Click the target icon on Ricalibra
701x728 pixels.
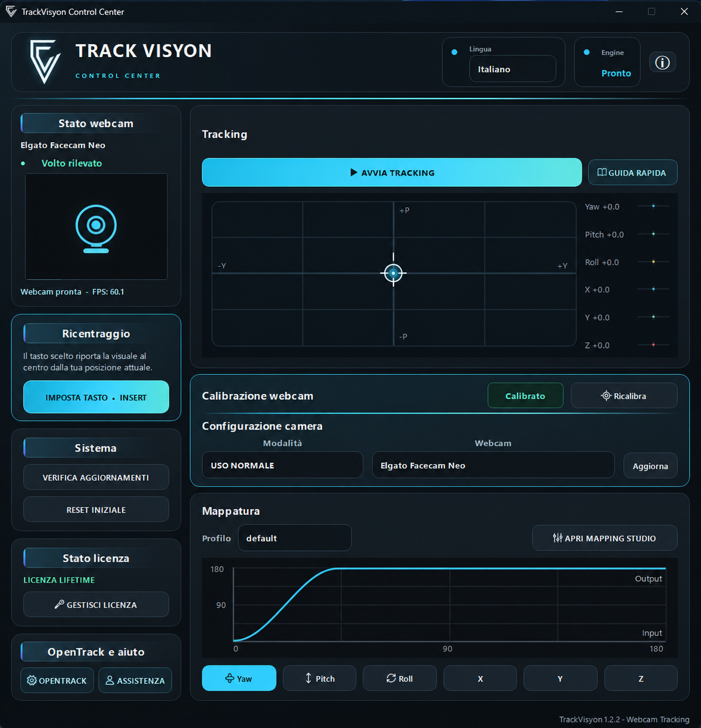(606, 396)
